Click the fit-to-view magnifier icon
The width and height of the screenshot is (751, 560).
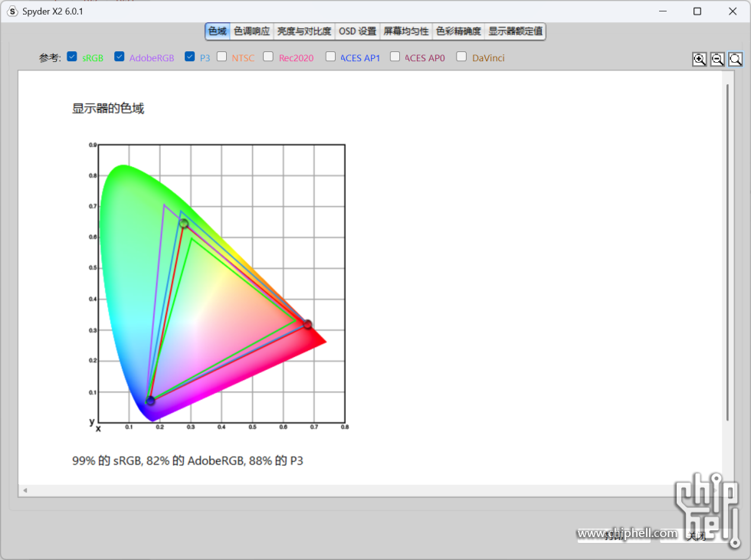point(736,59)
